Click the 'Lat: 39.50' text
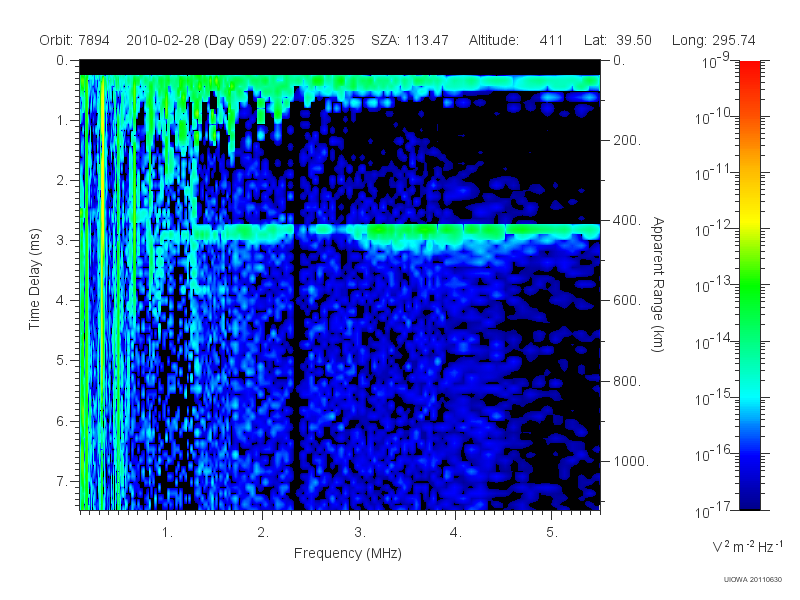This screenshot has height=600, width=800. (x=618, y=40)
